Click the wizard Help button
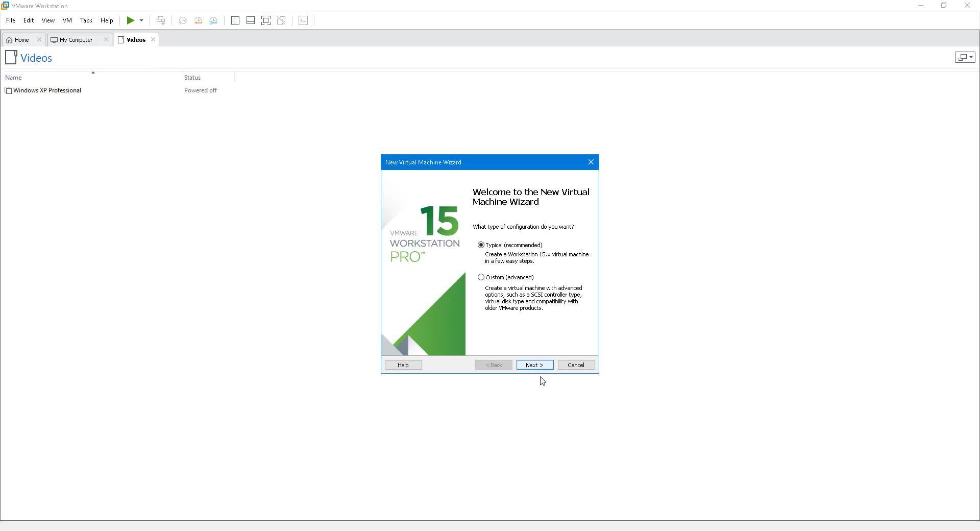 403,365
